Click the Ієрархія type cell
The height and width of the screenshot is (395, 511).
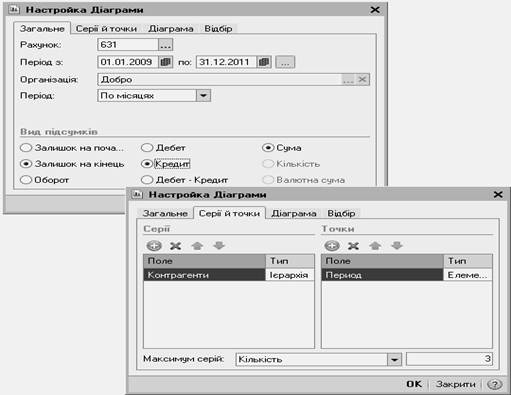tap(289, 275)
